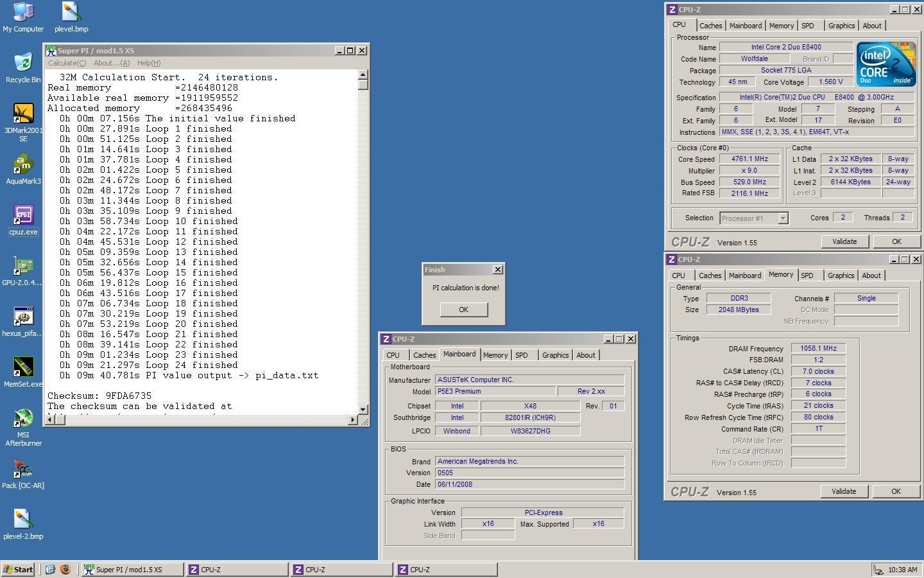Click DRAM Frequency 1058.1 MHz field

tap(818, 348)
